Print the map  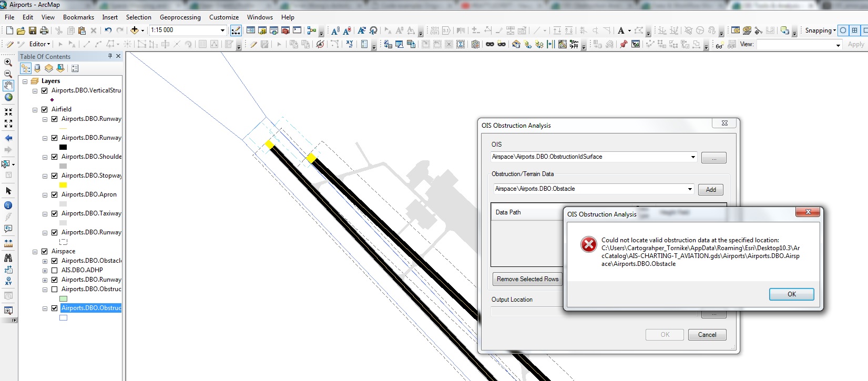(x=44, y=30)
